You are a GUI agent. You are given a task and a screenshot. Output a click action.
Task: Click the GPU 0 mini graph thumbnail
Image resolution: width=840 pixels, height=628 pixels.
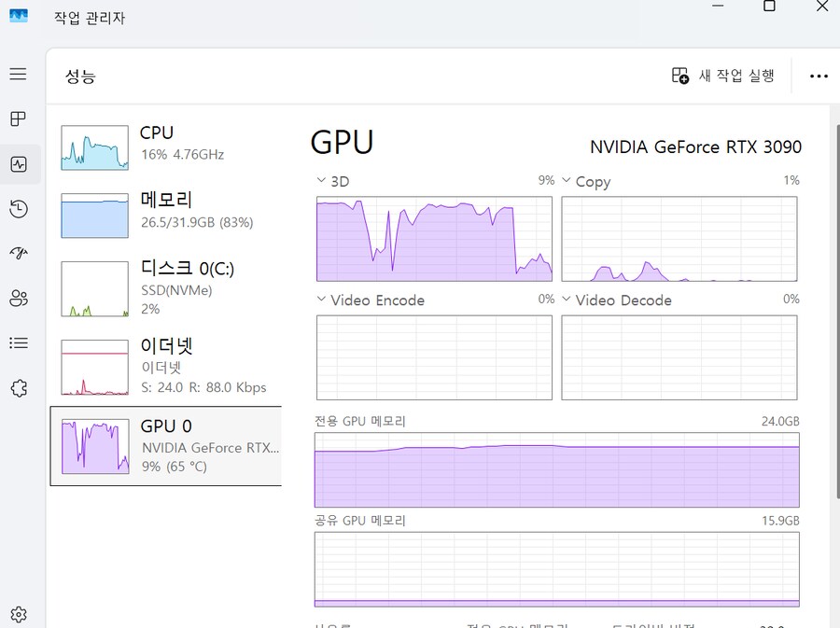pyautogui.click(x=95, y=447)
